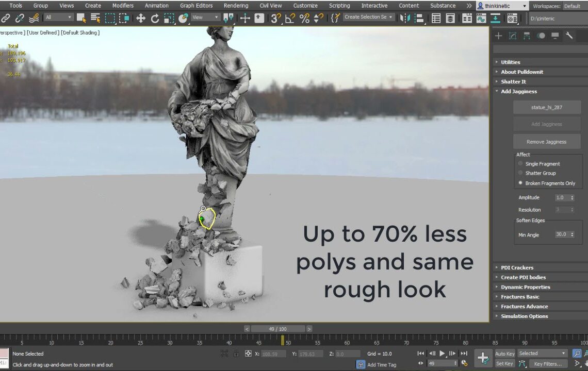
Task: Select the Move transform tool
Action: tap(140, 18)
